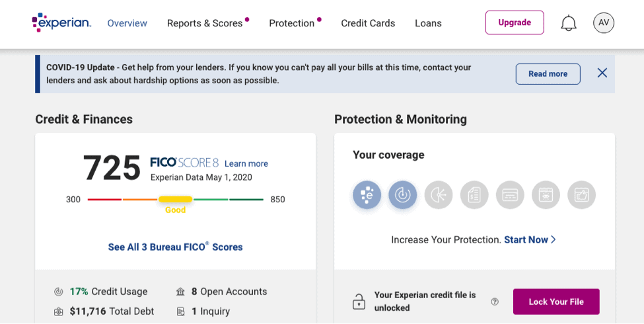Viewport: 644px width, 324px height.
Task: Open See All 3 Bureau FICO Scores
Action: tap(176, 247)
